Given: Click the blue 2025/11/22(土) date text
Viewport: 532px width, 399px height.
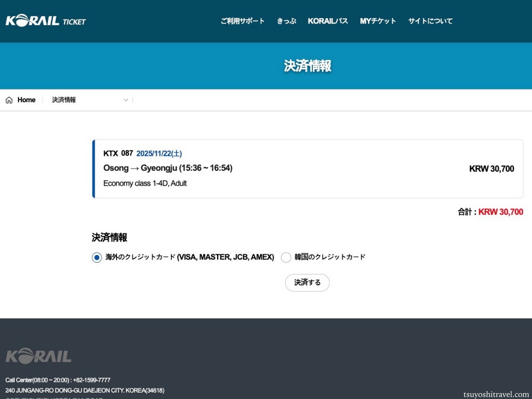Looking at the screenshot, I should click(159, 154).
